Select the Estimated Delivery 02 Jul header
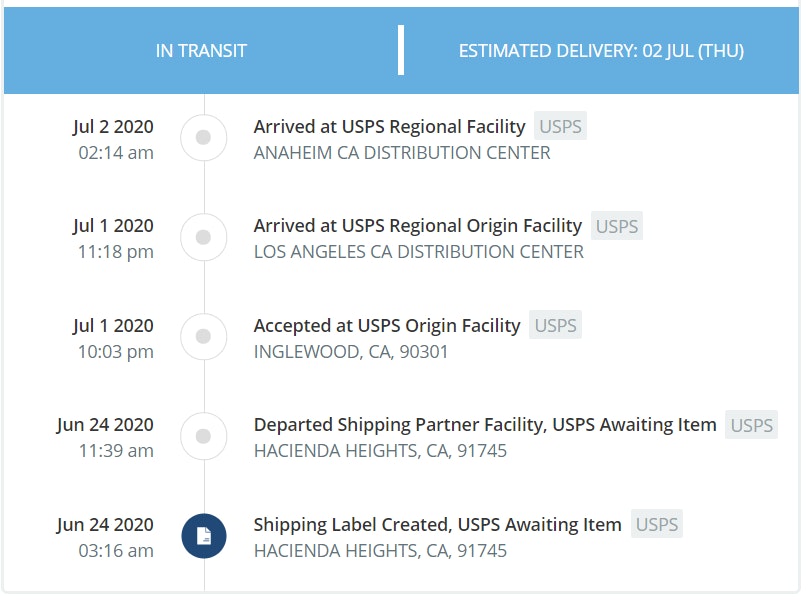 (601, 50)
